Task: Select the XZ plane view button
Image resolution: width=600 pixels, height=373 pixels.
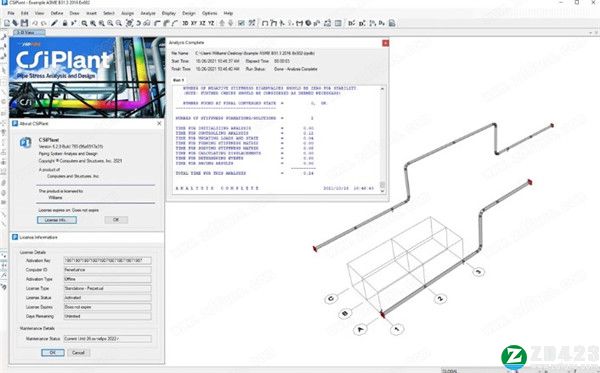Action: click(x=202, y=23)
